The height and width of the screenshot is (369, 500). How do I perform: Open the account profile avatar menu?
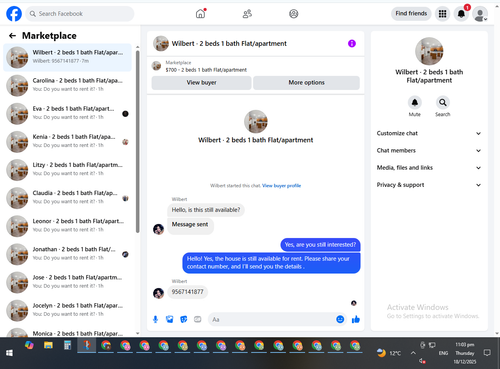(x=480, y=14)
